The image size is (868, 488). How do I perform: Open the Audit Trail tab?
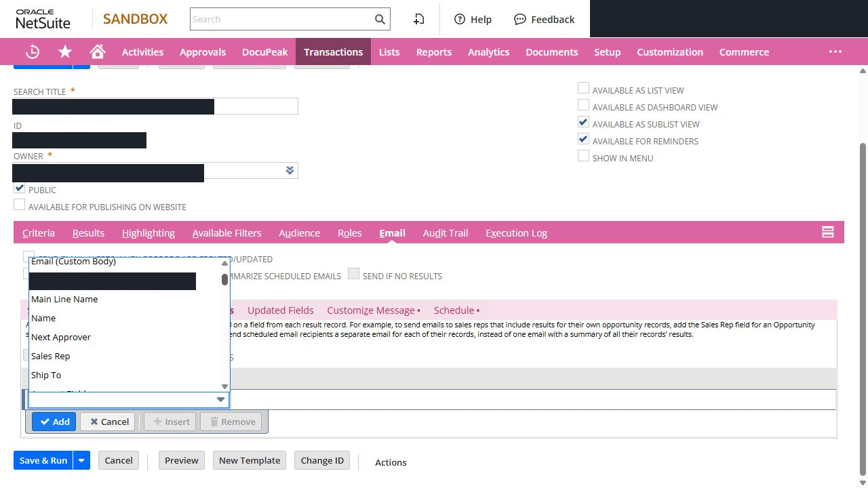point(446,232)
